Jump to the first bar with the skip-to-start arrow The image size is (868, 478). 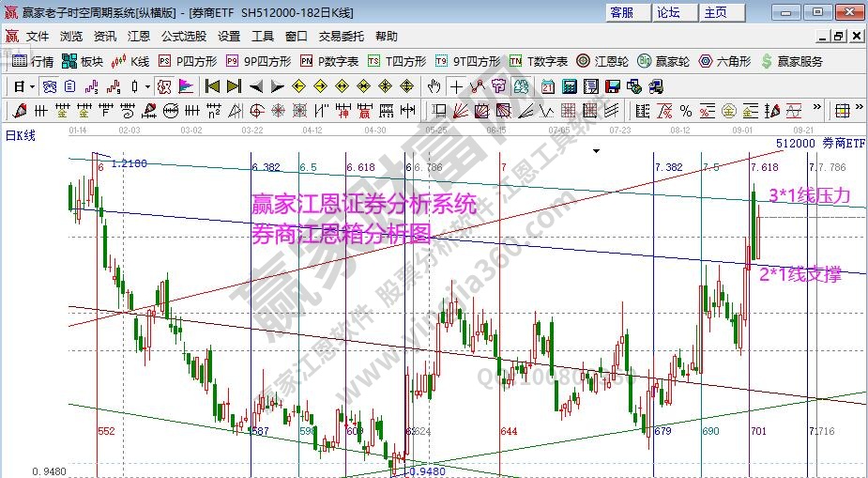click(212, 86)
